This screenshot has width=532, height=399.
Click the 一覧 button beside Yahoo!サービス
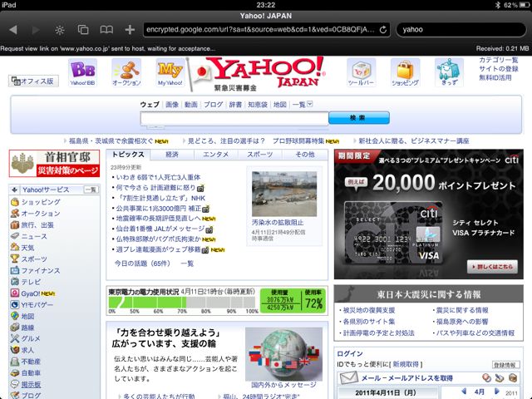coord(91,190)
